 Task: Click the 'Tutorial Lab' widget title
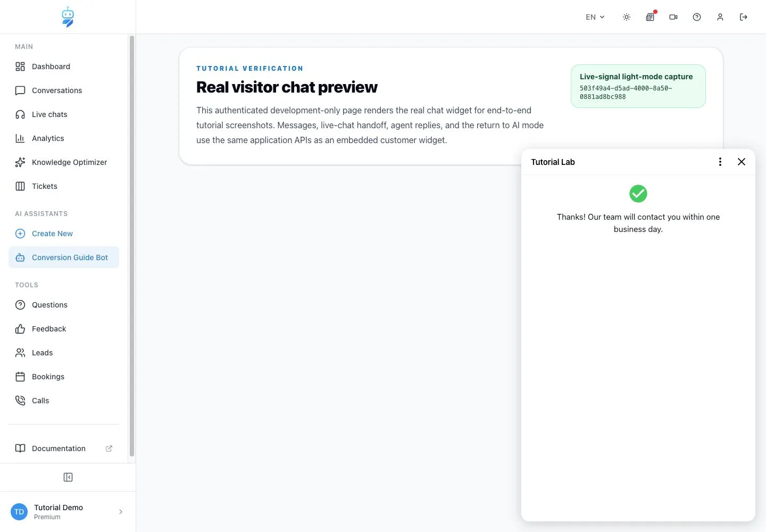point(553,162)
